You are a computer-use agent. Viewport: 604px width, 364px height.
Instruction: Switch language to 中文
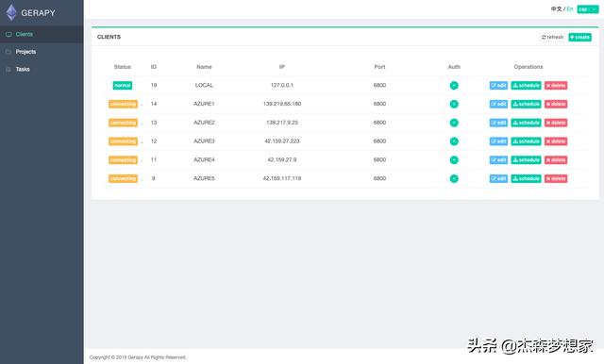pos(556,8)
